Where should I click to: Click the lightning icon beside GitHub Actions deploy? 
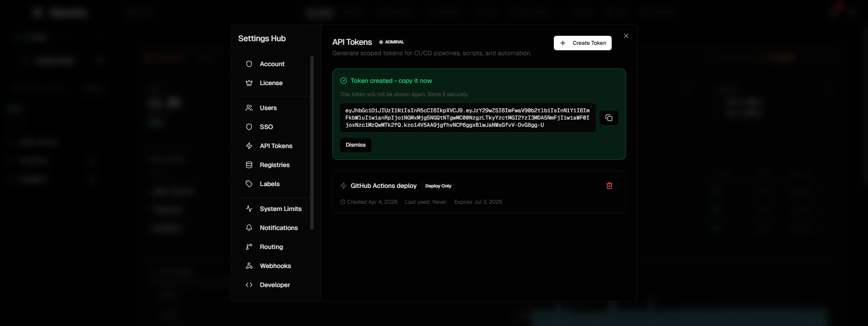(x=344, y=186)
